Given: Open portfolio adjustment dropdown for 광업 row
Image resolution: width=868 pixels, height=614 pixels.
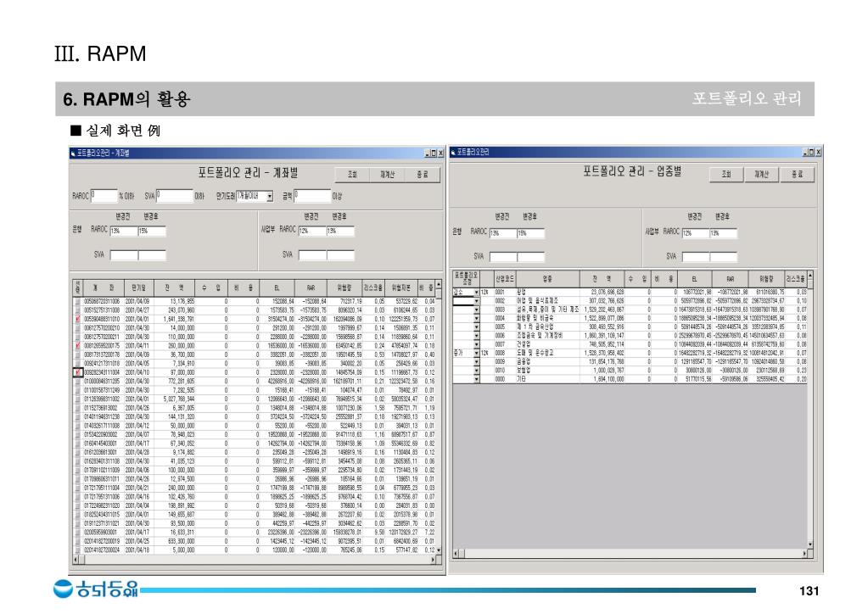Looking at the screenshot, I should 476,292.
